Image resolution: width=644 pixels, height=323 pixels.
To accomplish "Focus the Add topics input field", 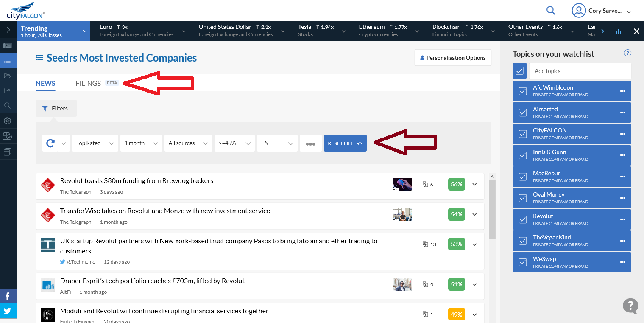I will point(580,71).
